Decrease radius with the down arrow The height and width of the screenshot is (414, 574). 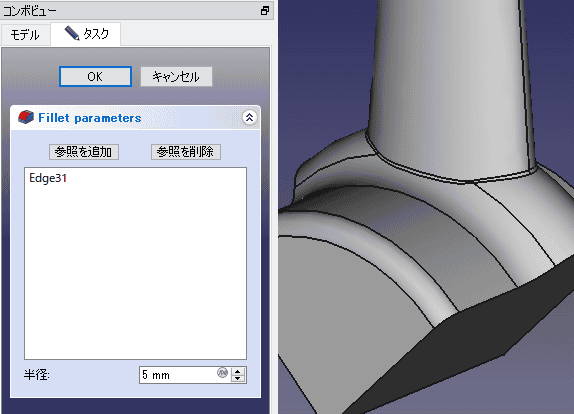click(238, 379)
